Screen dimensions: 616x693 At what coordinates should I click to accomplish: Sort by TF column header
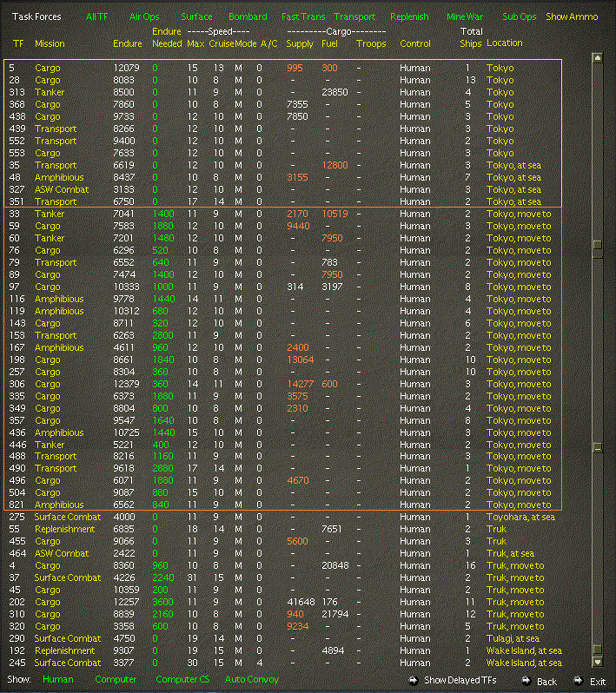18,43
